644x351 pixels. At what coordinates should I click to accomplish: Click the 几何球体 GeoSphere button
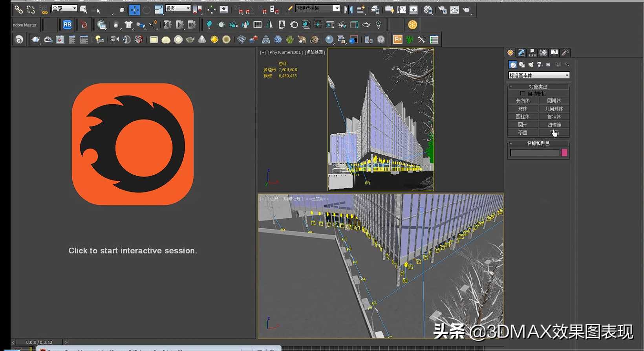(x=554, y=109)
